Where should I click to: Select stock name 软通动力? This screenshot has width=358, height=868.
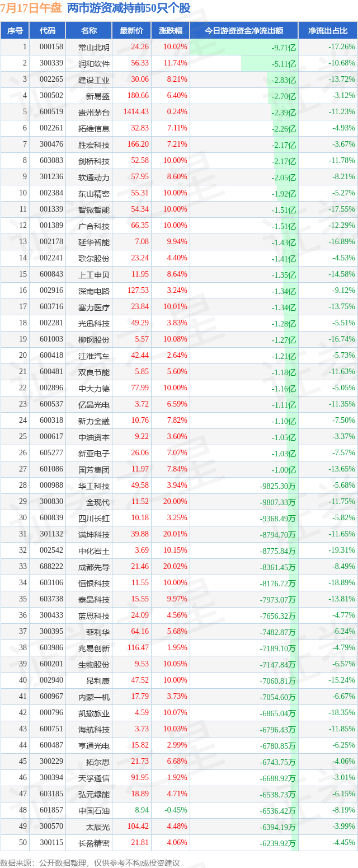pos(94,177)
